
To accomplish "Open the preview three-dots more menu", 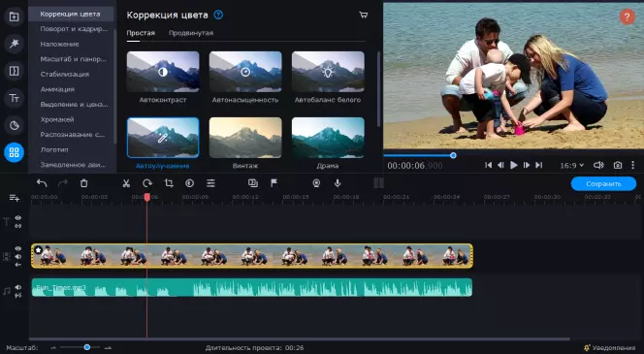I will click(x=633, y=165).
